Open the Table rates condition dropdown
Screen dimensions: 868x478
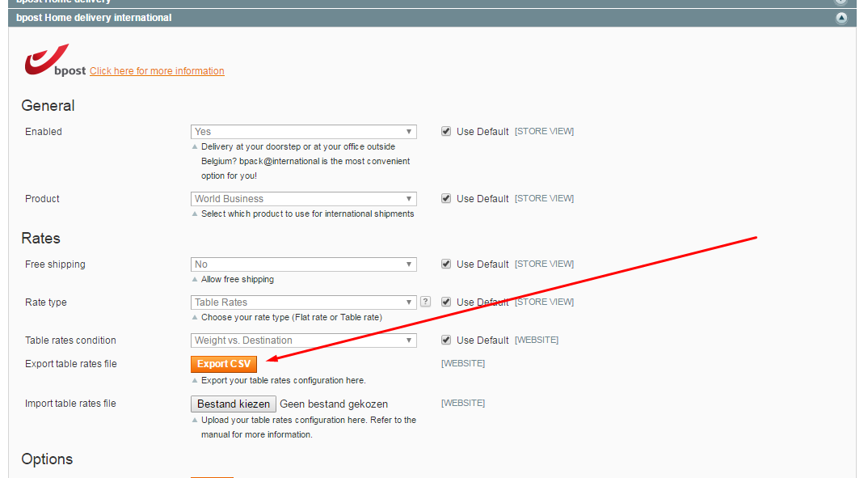click(x=303, y=340)
